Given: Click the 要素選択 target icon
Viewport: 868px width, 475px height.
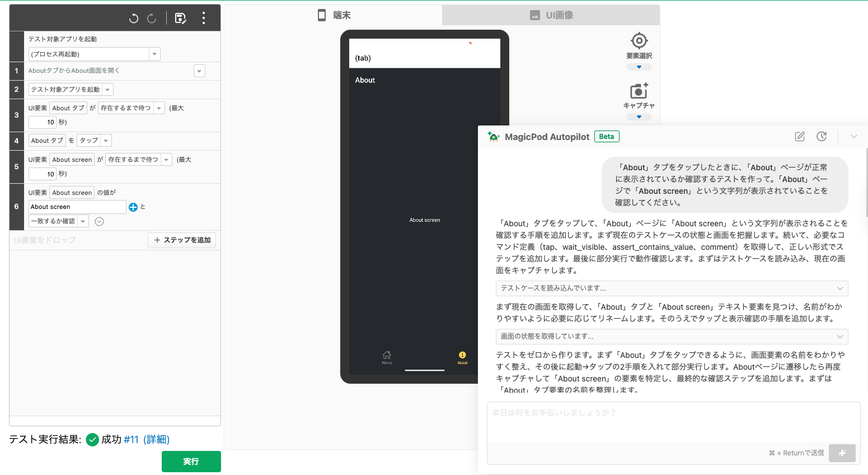Looking at the screenshot, I should coord(639,41).
